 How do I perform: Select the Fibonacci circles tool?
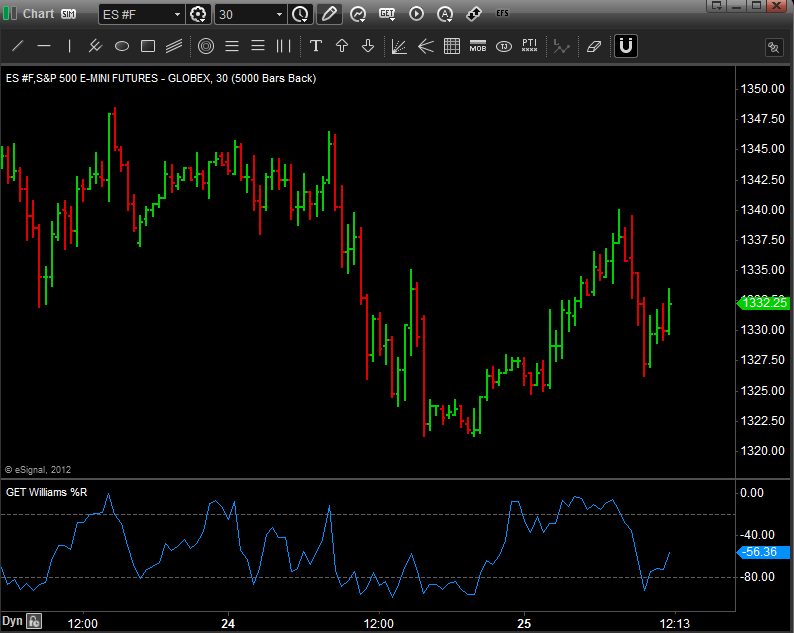pos(206,47)
